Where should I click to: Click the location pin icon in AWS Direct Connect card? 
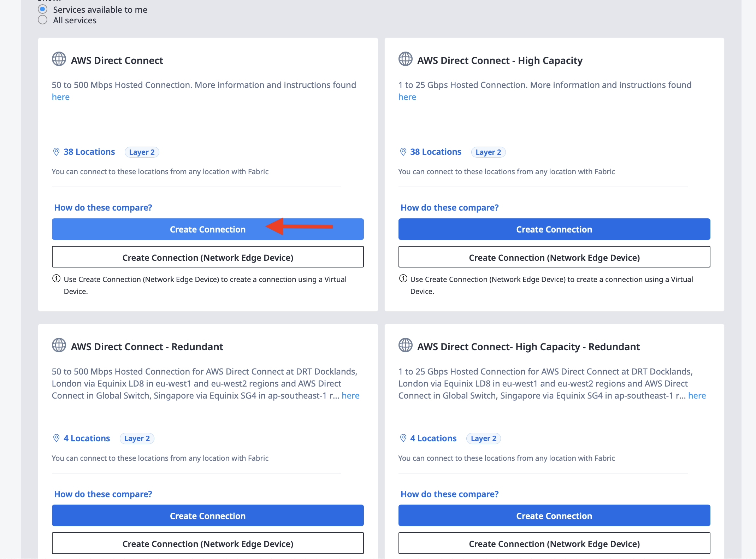point(56,152)
